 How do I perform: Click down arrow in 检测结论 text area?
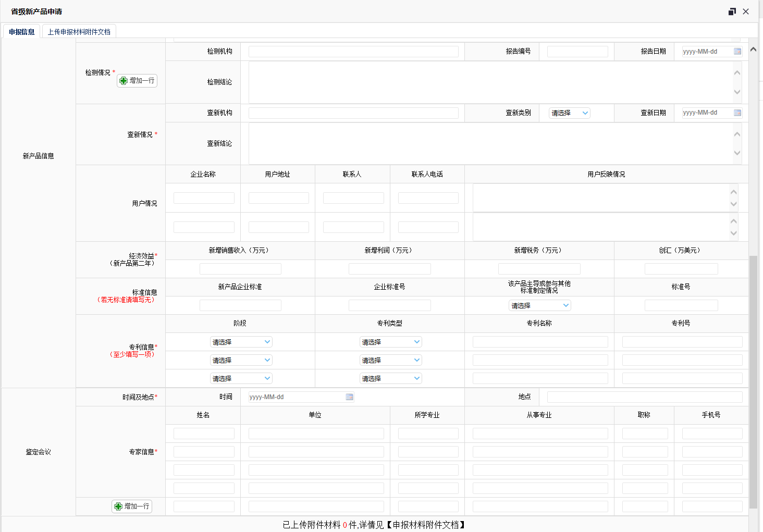tap(737, 92)
